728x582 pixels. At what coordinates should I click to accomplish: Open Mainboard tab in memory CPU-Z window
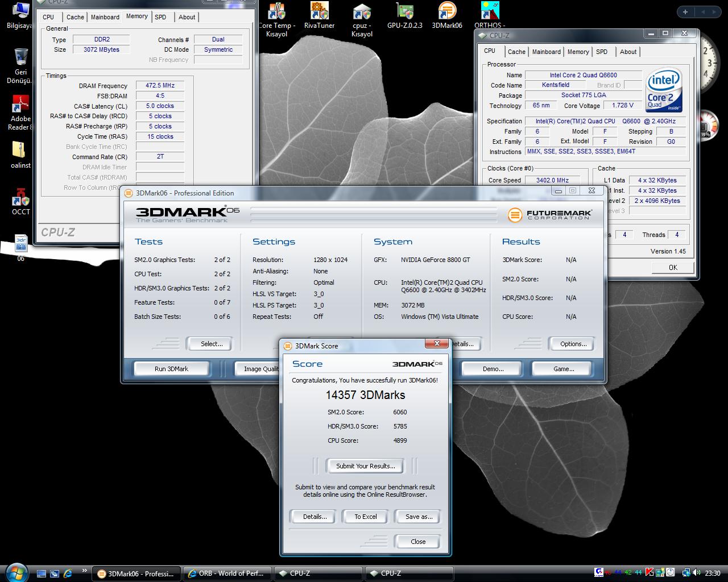point(105,17)
